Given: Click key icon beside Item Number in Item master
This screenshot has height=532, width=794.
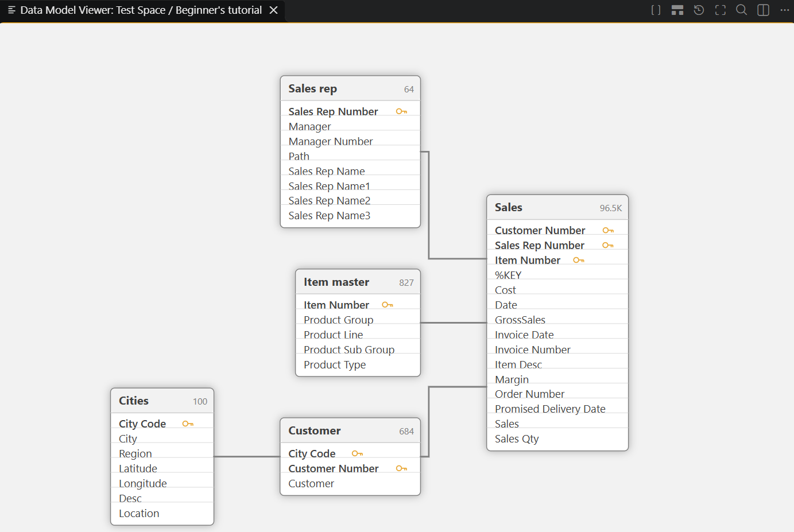Looking at the screenshot, I should (x=388, y=305).
